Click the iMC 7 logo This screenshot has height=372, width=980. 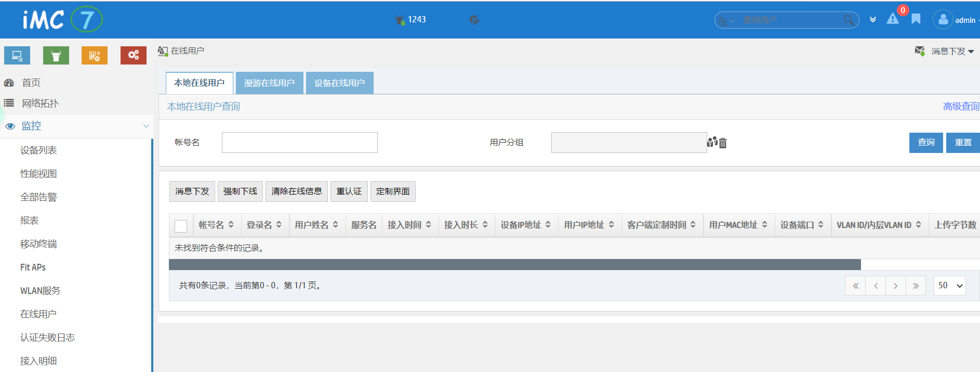[x=63, y=20]
